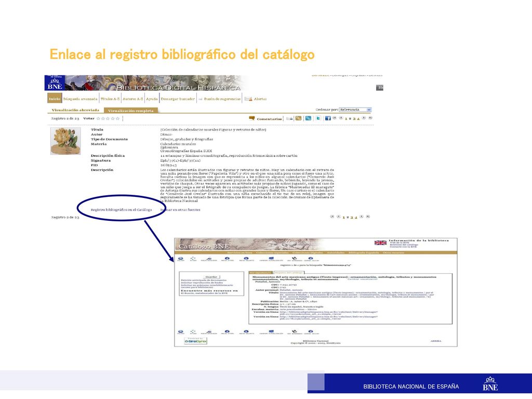
Task: Share the record on Twitter
Action: (318, 118)
